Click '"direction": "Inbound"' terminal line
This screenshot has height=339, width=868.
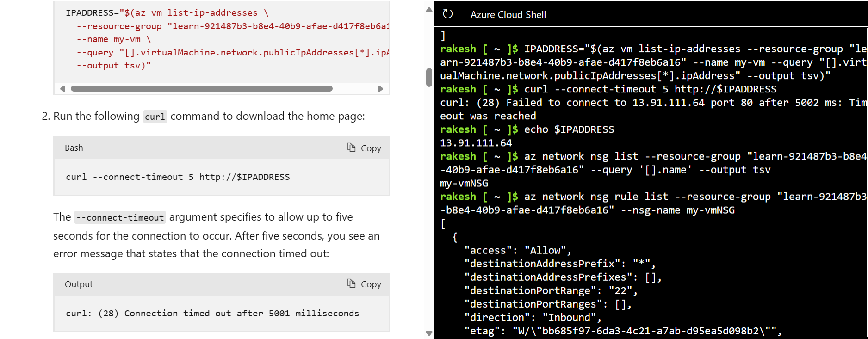coord(533,317)
